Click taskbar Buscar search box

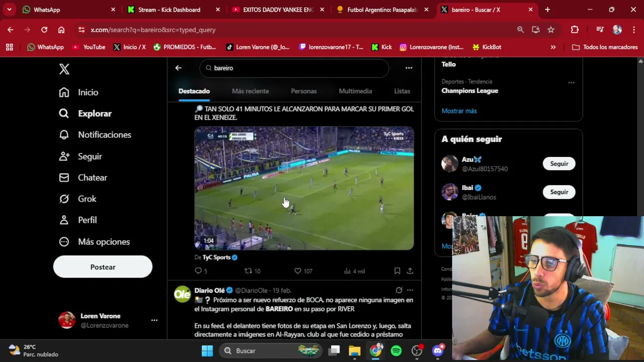(271, 350)
